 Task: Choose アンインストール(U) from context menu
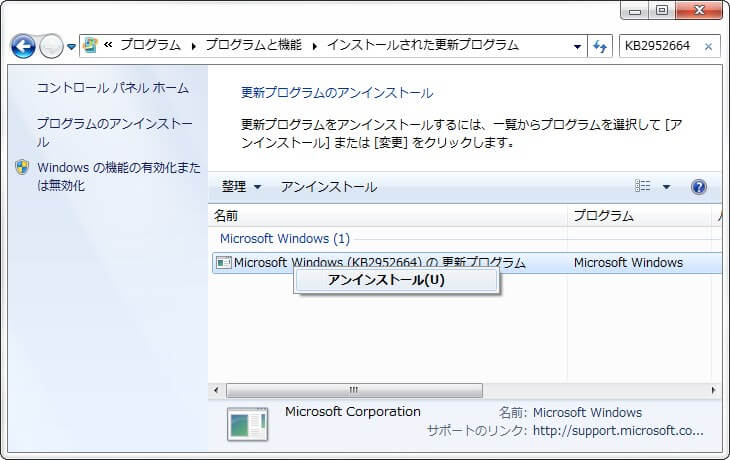point(397,280)
